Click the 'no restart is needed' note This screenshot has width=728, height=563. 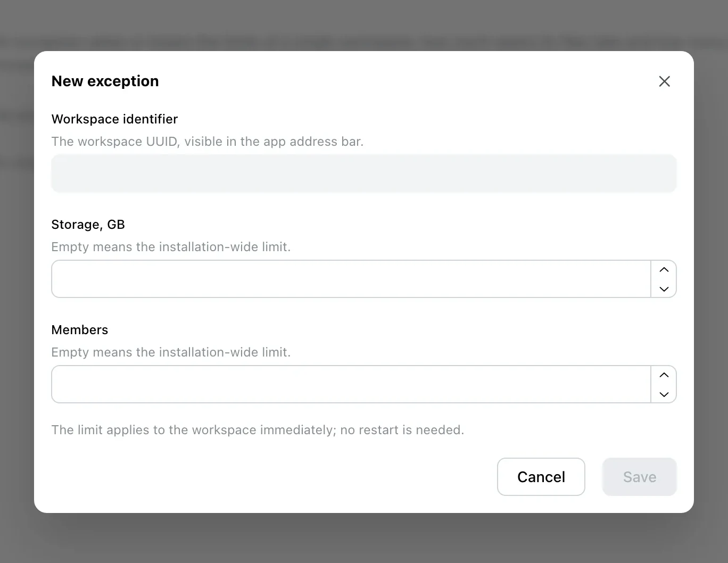tap(258, 430)
